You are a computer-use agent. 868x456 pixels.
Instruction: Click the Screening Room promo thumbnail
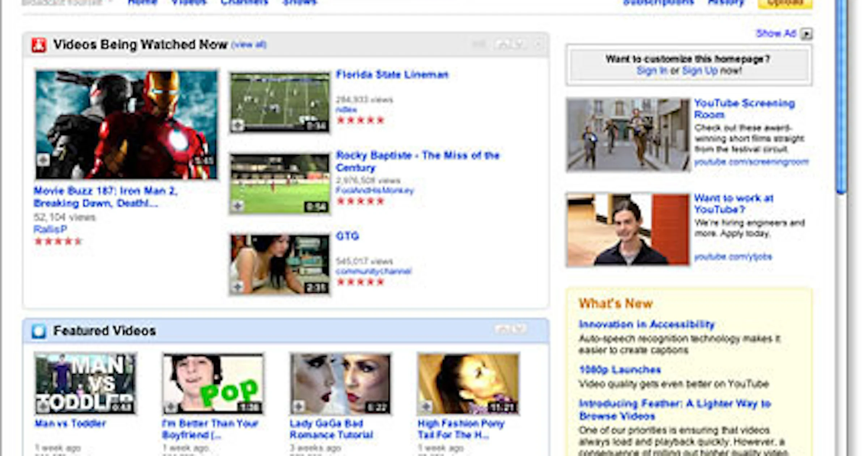coord(628,135)
